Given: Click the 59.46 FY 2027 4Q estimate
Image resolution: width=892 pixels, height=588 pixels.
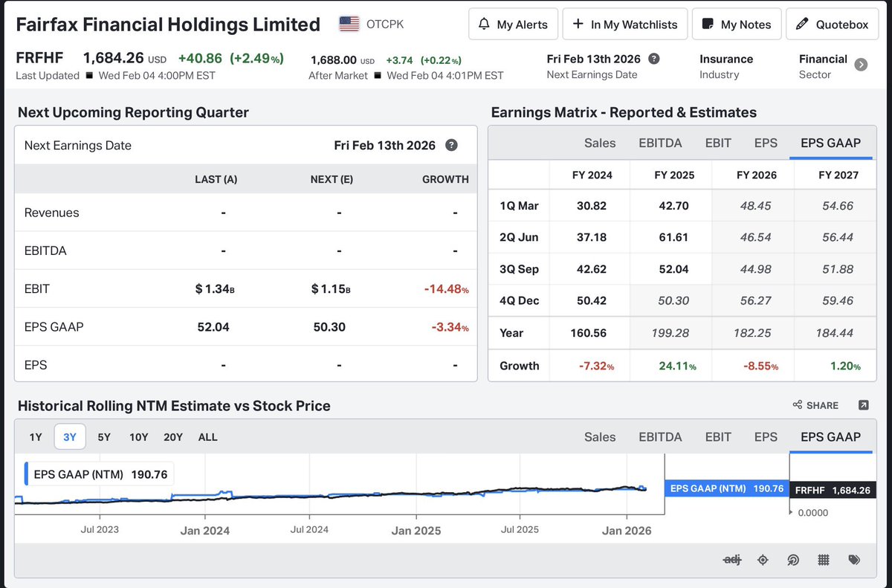Looking at the screenshot, I should point(838,300).
